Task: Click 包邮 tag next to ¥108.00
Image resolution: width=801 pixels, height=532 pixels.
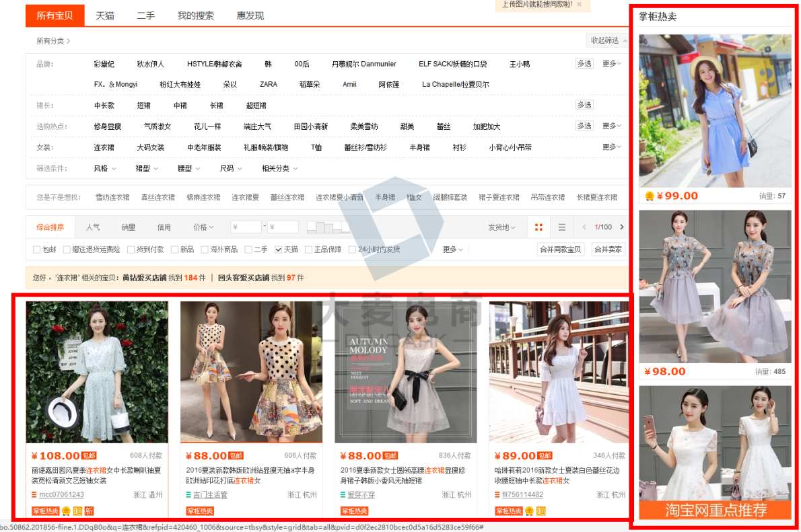Action: [89, 456]
